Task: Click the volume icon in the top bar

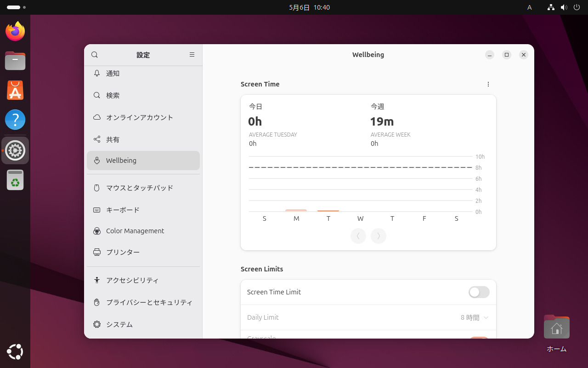Action: click(564, 7)
